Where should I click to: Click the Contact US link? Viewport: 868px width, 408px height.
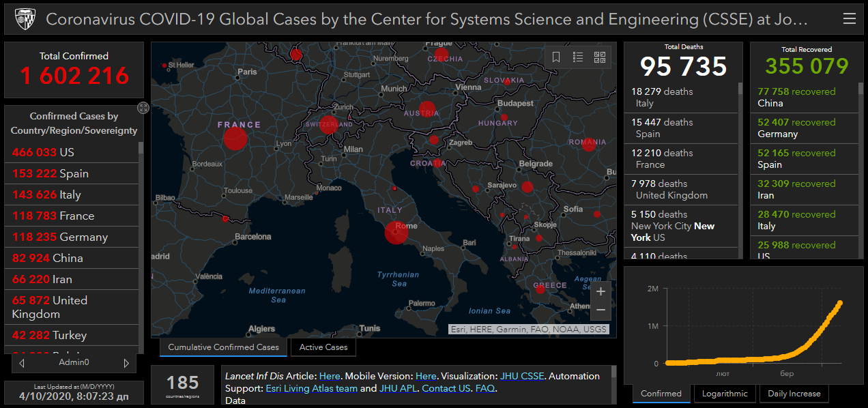pos(446,388)
